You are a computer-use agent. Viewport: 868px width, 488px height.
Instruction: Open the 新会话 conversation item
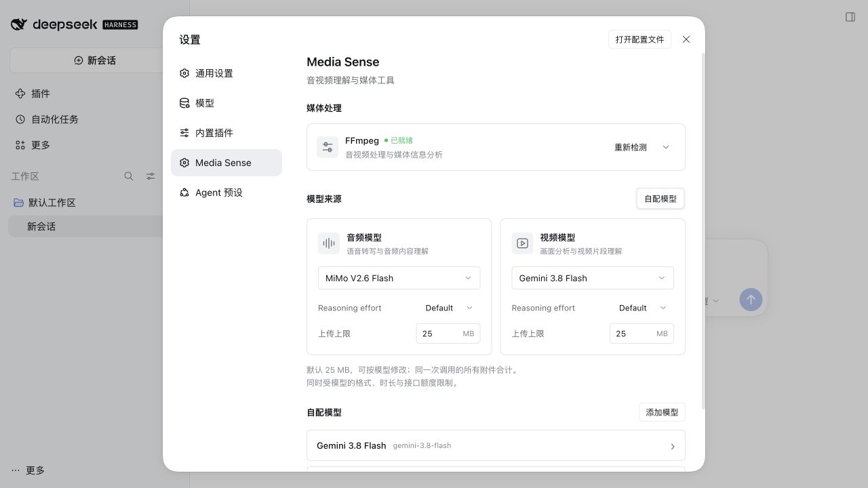pyautogui.click(x=86, y=226)
